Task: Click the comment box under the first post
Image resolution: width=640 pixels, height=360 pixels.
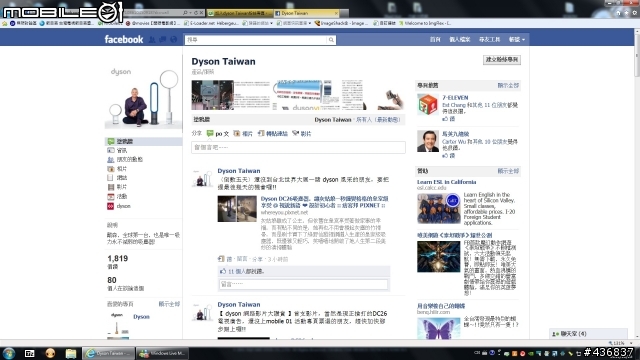Action: (x=303, y=284)
